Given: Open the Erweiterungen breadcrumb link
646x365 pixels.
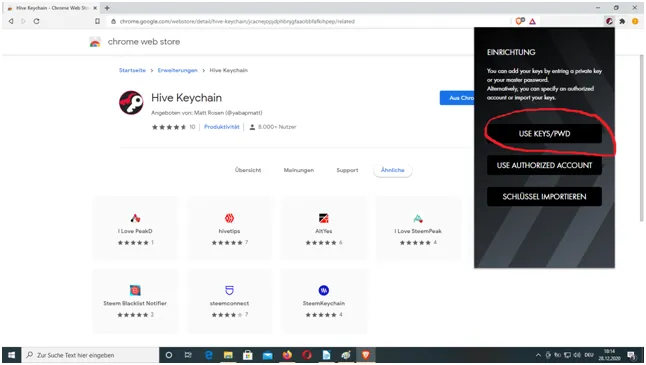Looking at the screenshot, I should point(178,70).
